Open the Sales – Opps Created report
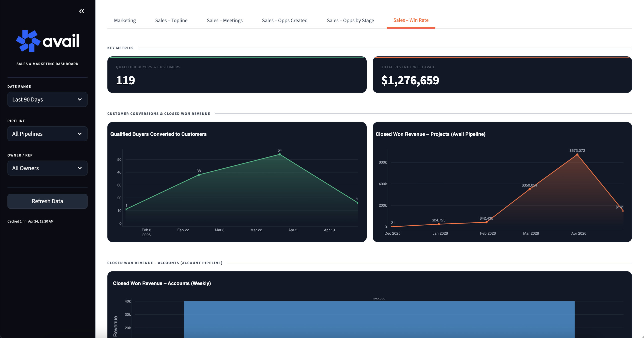The width and height of the screenshot is (644, 338). point(285,20)
